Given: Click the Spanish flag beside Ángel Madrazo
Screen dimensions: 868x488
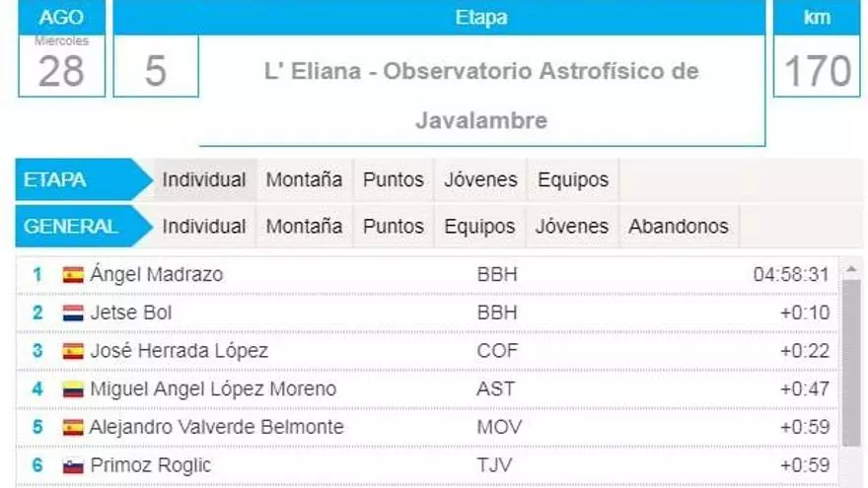Looking at the screenshot, I should pyautogui.click(x=73, y=275).
